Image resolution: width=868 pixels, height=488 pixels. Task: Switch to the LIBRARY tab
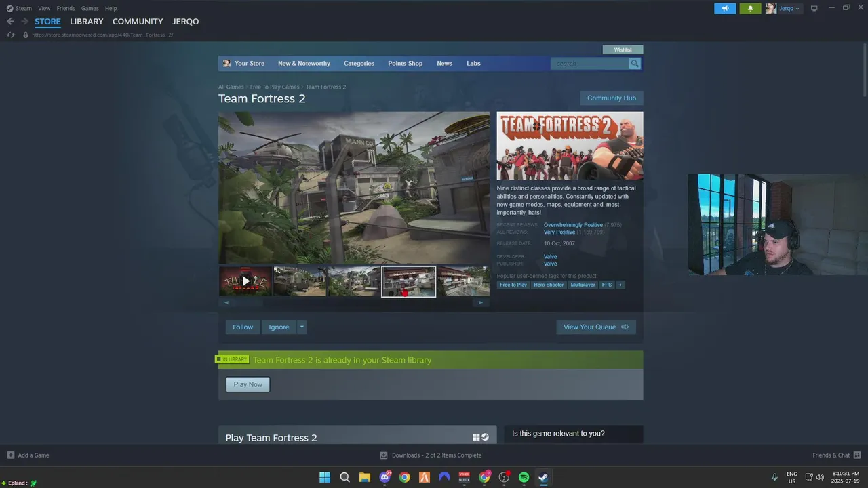[87, 22]
